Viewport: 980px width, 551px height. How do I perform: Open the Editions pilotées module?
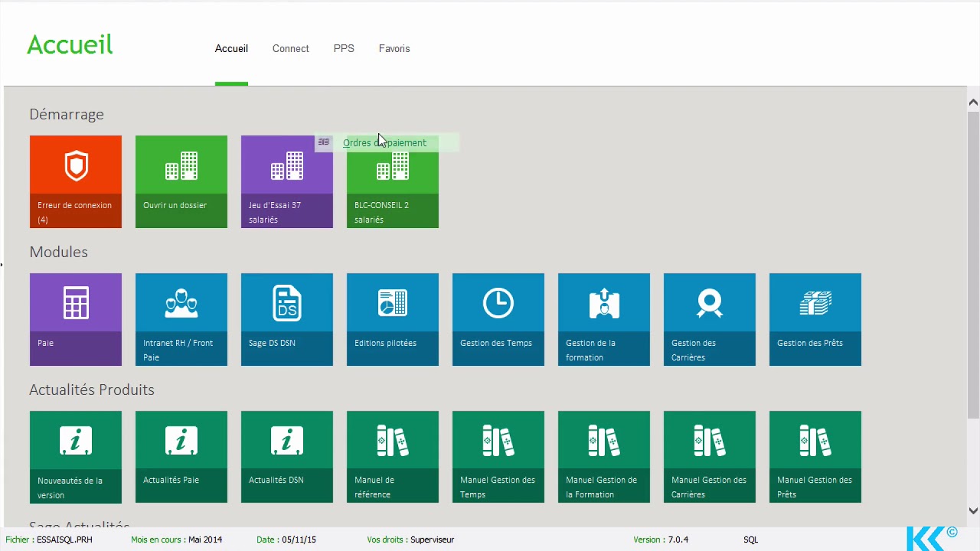[x=393, y=319]
